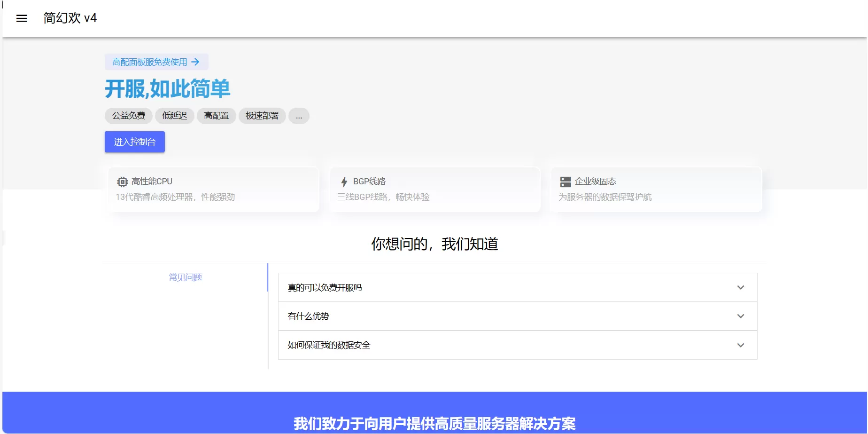868x434 pixels.
Task: Click the 简幻欢 v4 brand title
Action: 69,18
